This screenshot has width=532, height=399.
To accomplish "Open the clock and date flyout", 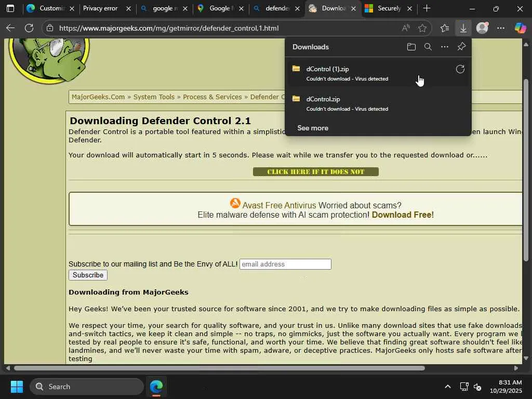I will tap(506, 387).
